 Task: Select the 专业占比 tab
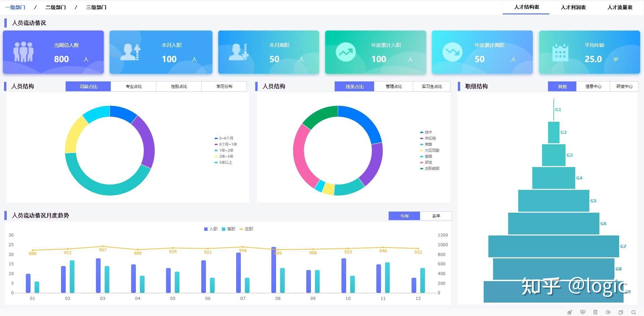click(x=133, y=87)
